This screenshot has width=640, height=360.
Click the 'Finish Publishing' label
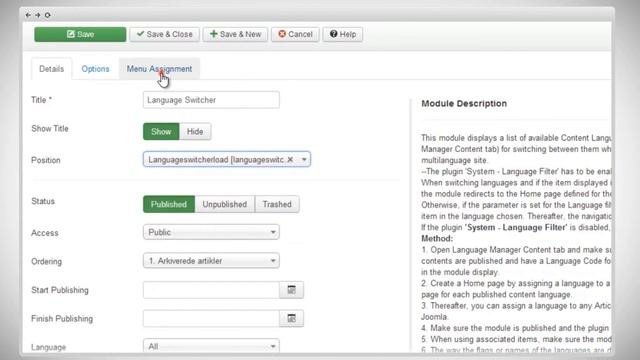click(62, 319)
